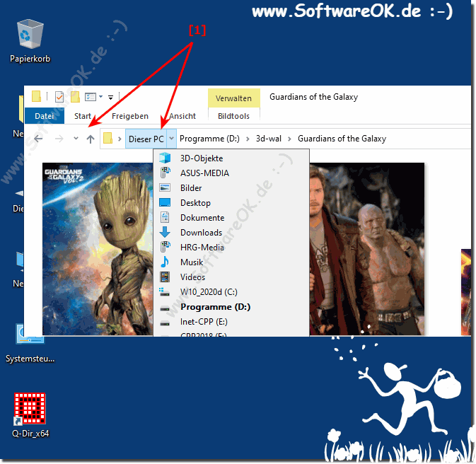Select W10_2020d (C:) drive entry
The width and height of the screenshot is (476, 464).
pos(231,292)
